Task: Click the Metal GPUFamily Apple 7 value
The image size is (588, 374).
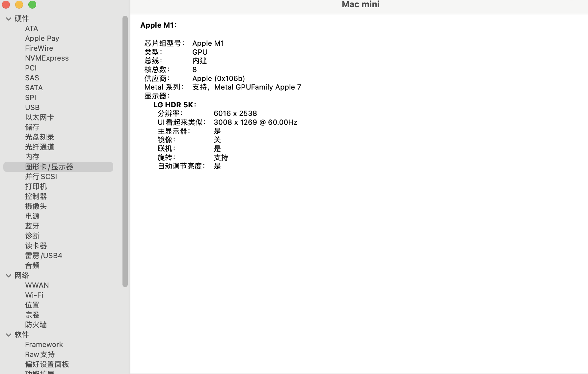Action: coord(258,87)
